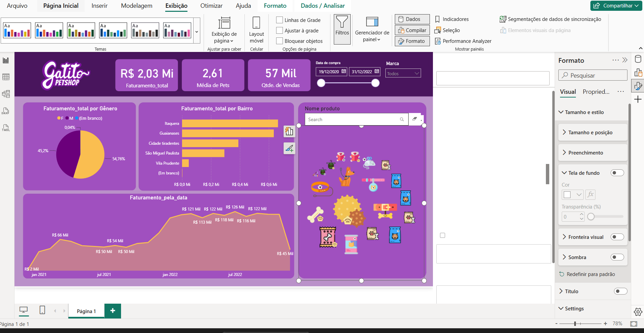The width and height of the screenshot is (644, 333).
Task: Expand the themes gallery dropdown arrow
Action: point(197,32)
